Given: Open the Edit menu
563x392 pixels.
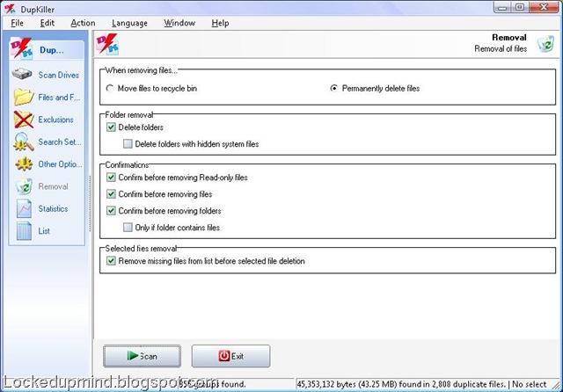Looking at the screenshot, I should [47, 23].
